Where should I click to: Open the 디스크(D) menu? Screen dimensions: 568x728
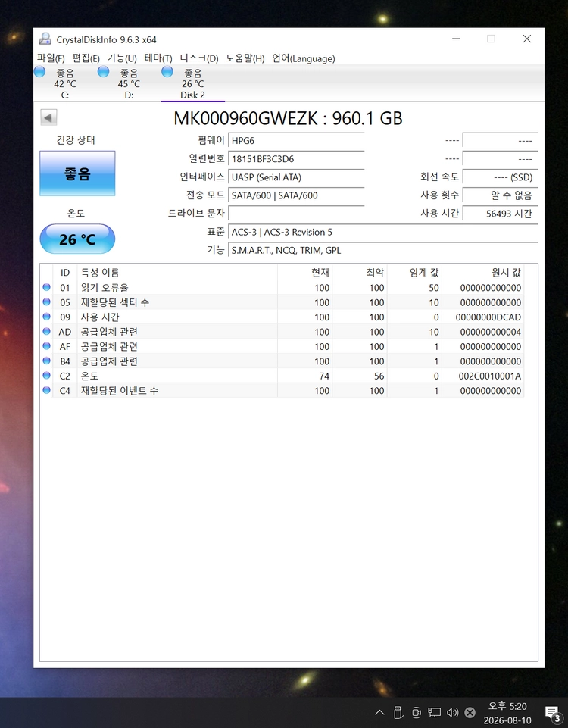coord(199,58)
